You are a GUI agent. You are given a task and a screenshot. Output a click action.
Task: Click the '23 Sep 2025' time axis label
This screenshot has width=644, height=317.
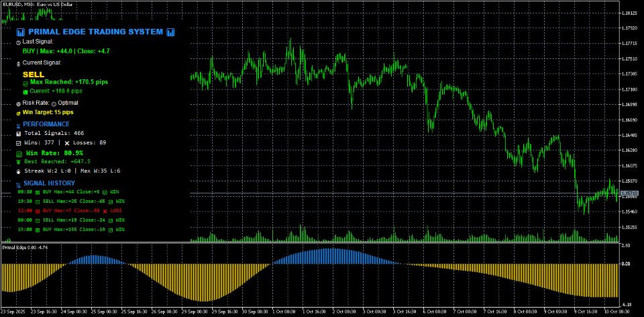13,312
